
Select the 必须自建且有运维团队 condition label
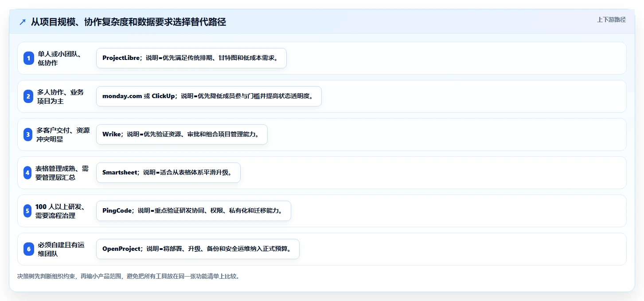[61, 249]
